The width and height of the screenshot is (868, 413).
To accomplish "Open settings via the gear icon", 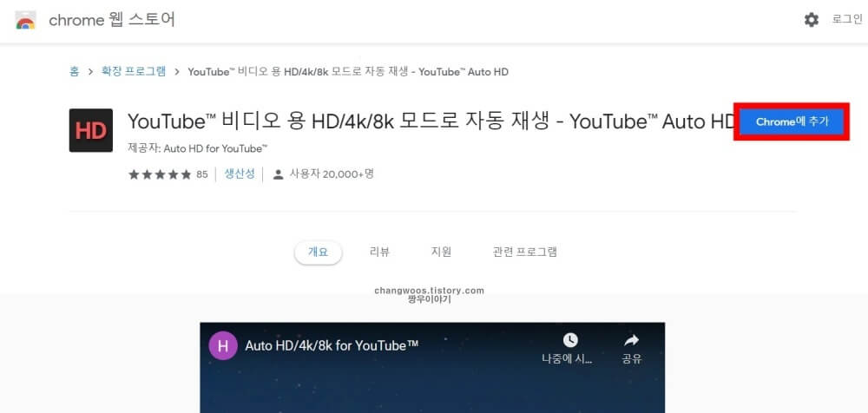I will (811, 20).
